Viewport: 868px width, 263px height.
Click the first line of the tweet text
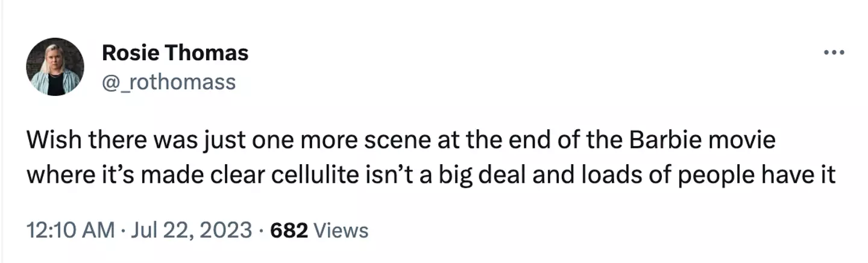[400, 142]
